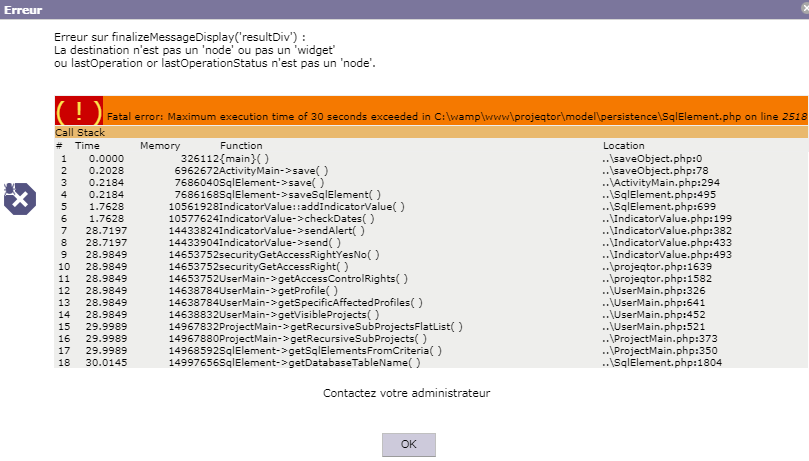Screen dimensions: 809x461
Task: Click the red exclamation warning icon
Action: point(79,111)
